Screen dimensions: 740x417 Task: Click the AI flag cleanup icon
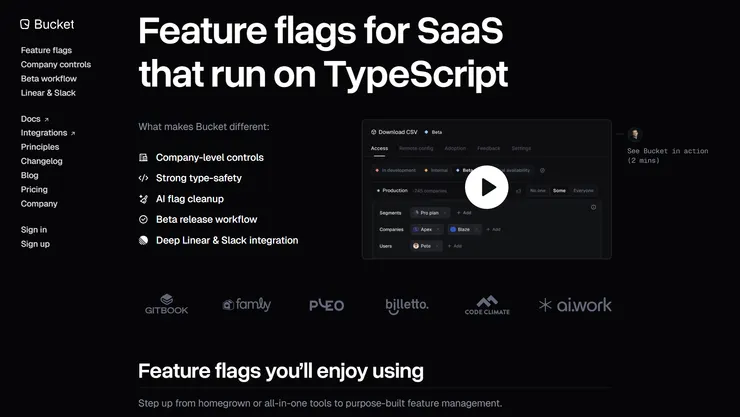coord(143,199)
